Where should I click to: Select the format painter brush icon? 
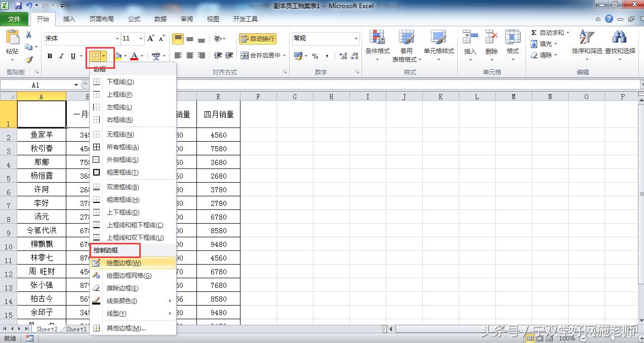[x=29, y=59]
